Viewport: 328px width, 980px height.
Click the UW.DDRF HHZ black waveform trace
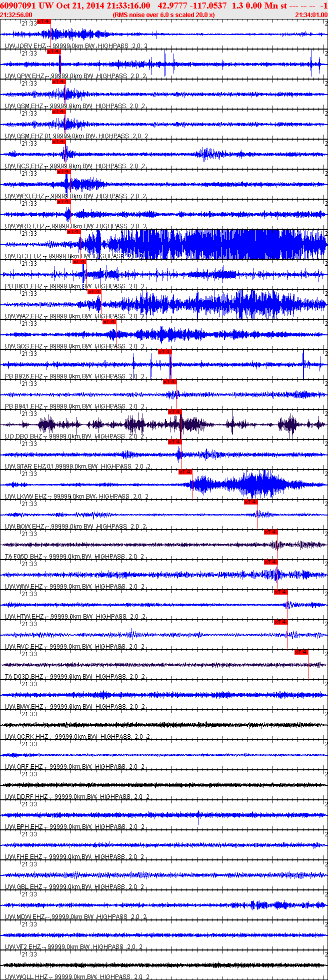tap(164, 785)
